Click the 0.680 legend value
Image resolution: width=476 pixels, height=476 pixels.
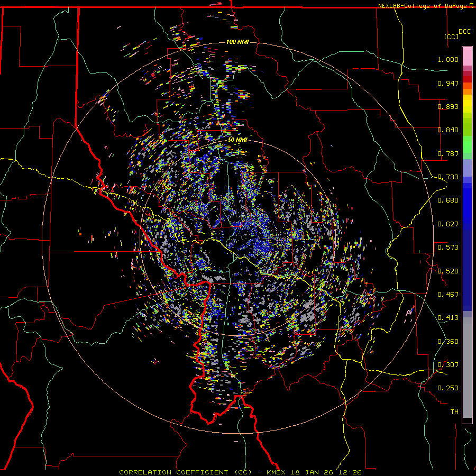coord(448,200)
